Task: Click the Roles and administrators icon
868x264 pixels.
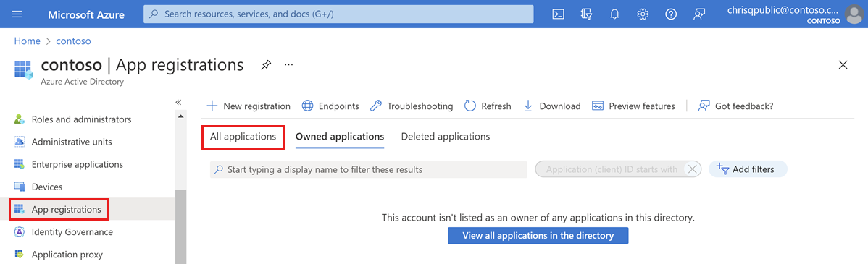Action: (x=20, y=119)
